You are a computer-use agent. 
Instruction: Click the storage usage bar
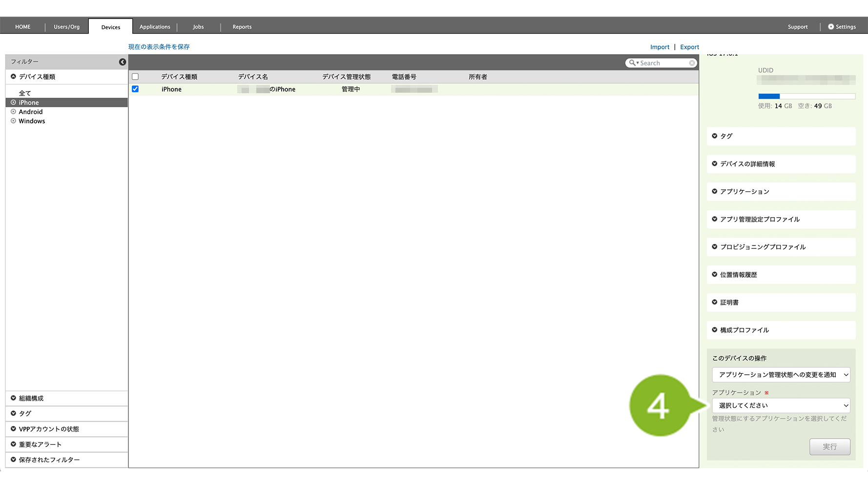tap(806, 96)
